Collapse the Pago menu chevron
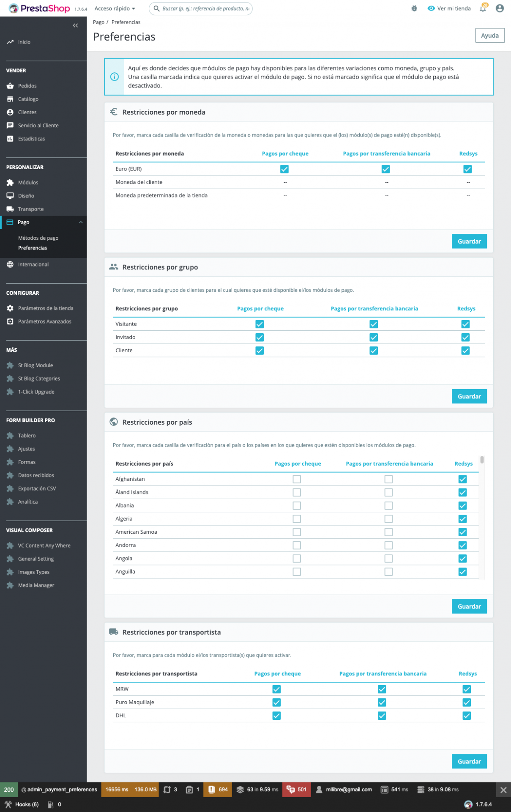The height and width of the screenshot is (812, 511). [81, 222]
